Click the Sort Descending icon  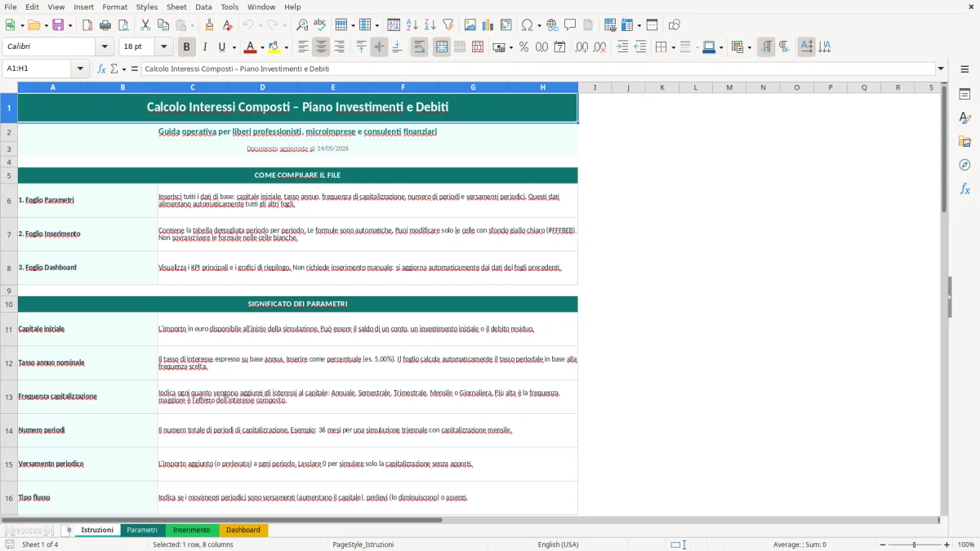tap(430, 25)
